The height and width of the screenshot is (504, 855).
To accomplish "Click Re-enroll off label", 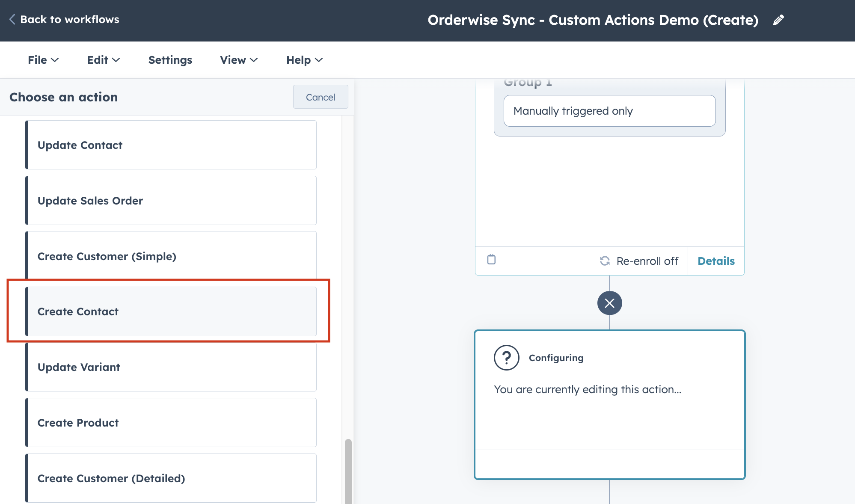I will 647,261.
